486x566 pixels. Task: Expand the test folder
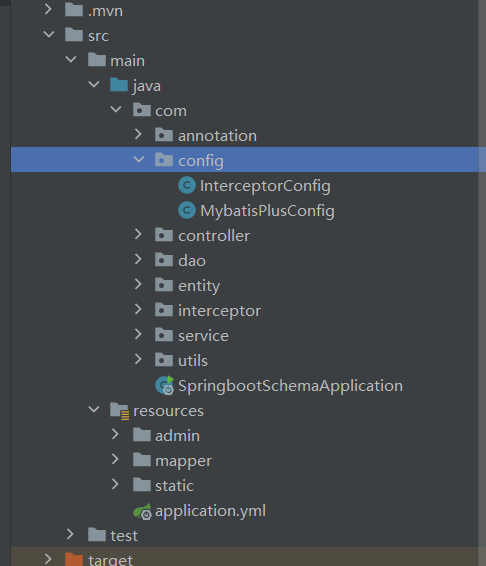pyautogui.click(x=70, y=535)
